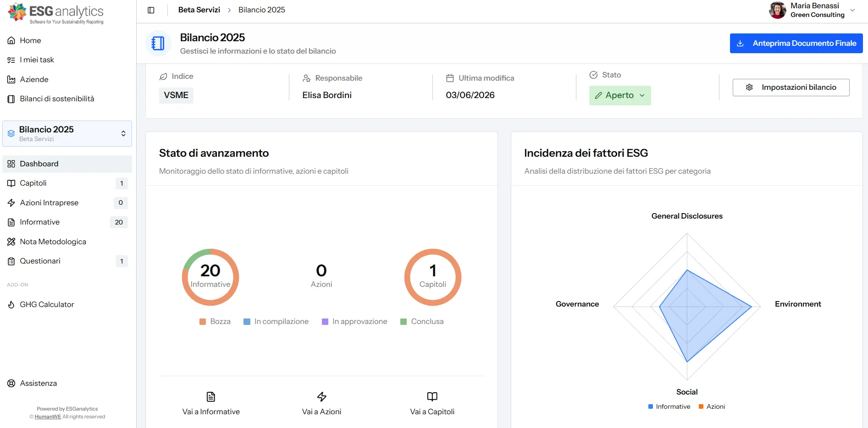Screen dimensions: 868x428
Task: Toggle the Bozza legend swatch
Action: coord(203,322)
